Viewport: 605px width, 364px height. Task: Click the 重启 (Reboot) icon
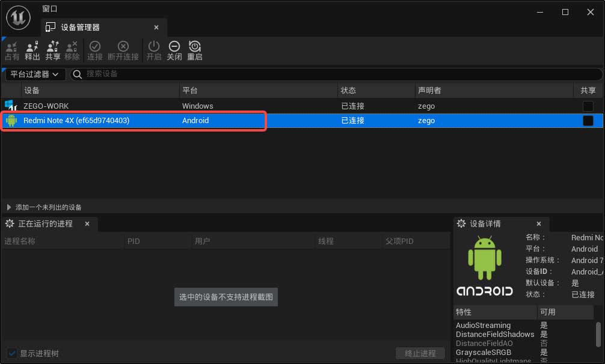[195, 50]
